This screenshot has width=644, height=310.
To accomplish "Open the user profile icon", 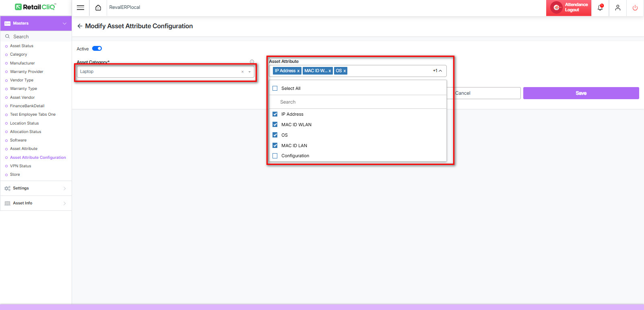I will point(617,8).
